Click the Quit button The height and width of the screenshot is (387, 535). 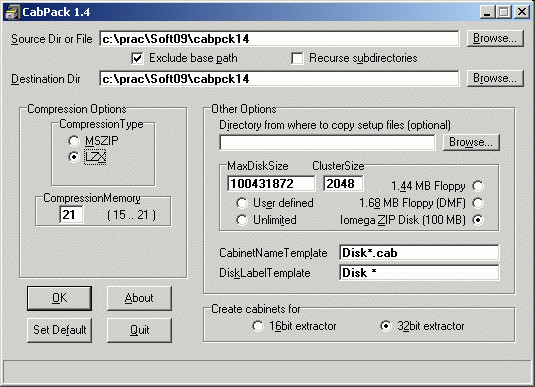coord(139,330)
